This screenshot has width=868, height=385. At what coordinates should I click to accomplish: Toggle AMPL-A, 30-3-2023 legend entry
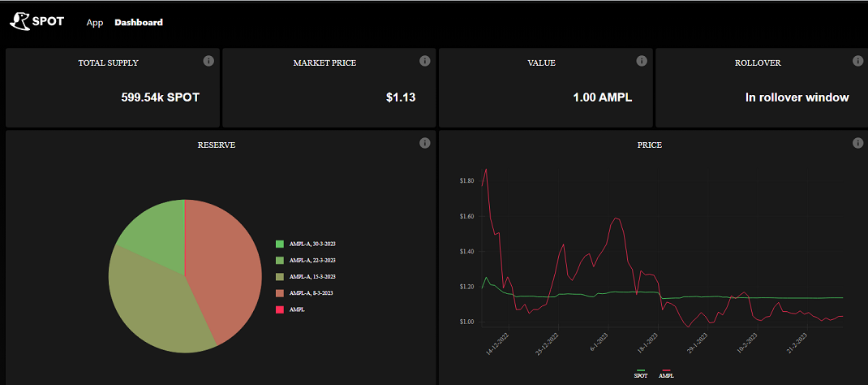pyautogui.click(x=306, y=244)
